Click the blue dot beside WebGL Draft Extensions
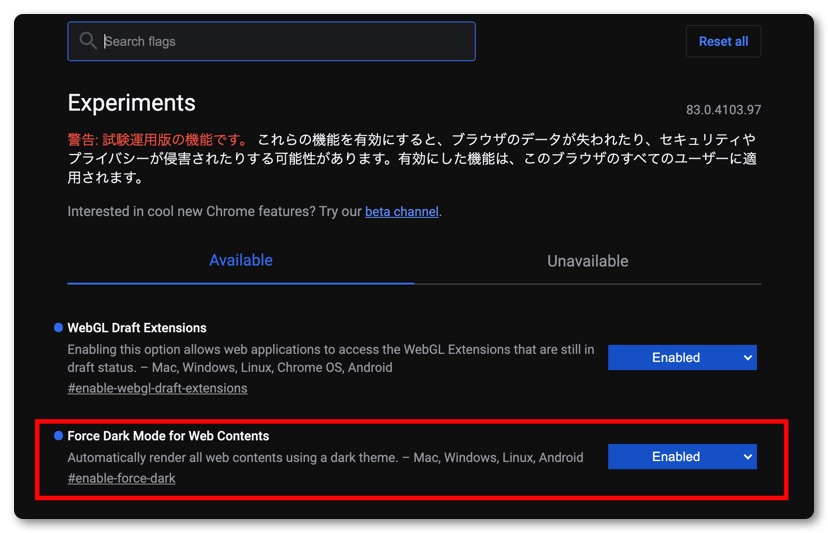This screenshot has height=533, width=828. coord(59,328)
